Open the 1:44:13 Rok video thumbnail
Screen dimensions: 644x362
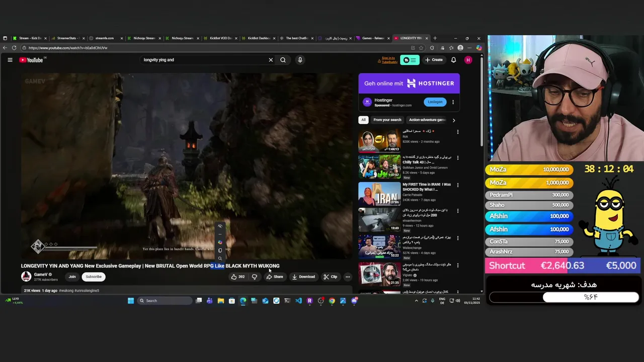coord(379,141)
